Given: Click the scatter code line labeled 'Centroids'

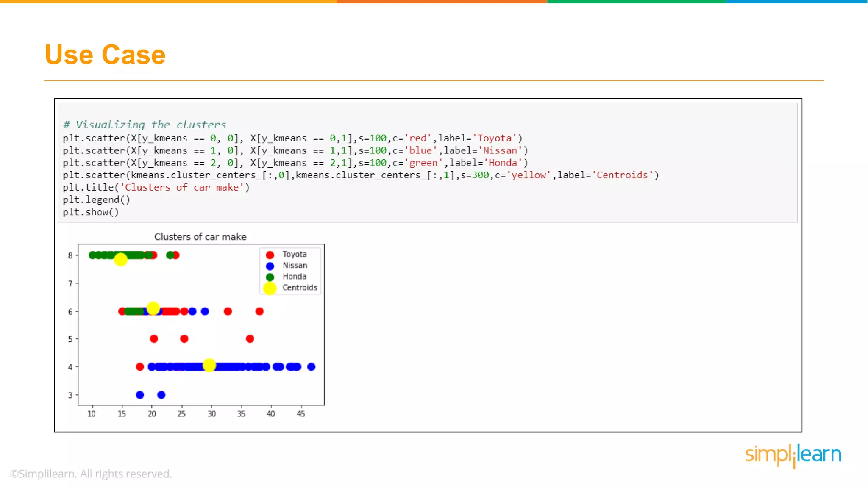Looking at the screenshot, I should pos(361,175).
